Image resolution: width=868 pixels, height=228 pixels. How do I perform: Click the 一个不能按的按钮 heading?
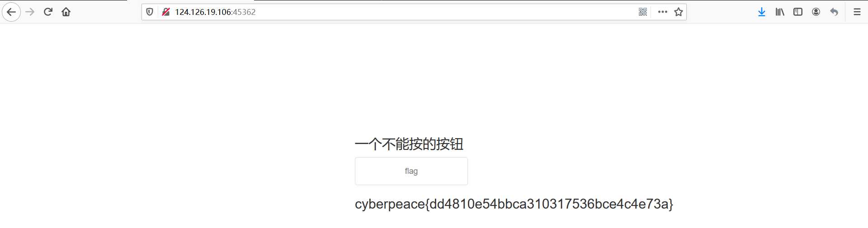coord(409,144)
